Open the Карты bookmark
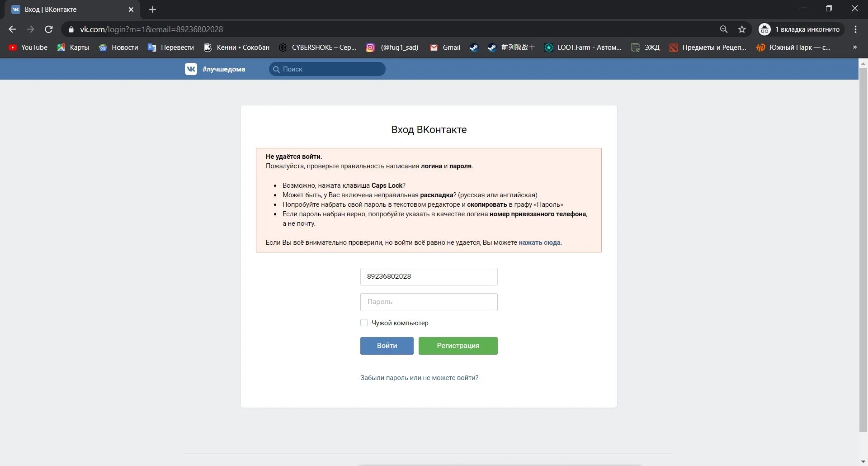This screenshot has width=868, height=466. pyautogui.click(x=73, y=48)
